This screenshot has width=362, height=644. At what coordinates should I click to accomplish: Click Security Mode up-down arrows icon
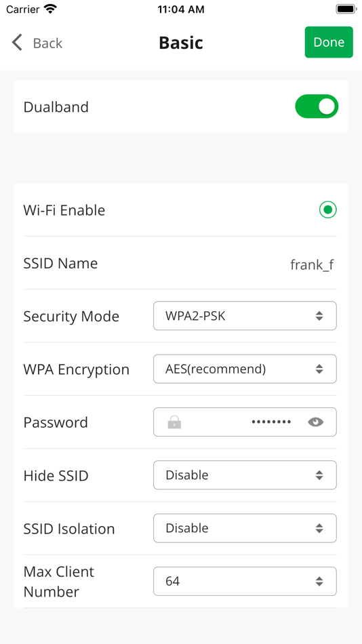pos(319,316)
